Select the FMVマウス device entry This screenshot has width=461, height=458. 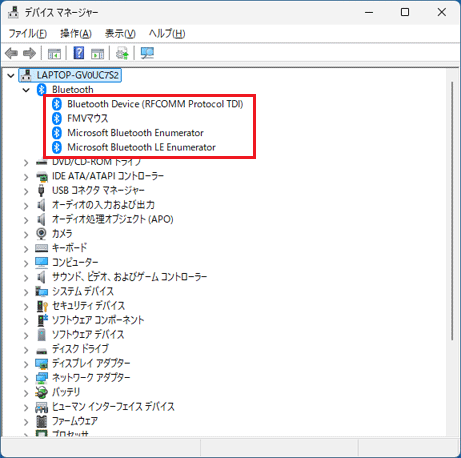(x=88, y=118)
